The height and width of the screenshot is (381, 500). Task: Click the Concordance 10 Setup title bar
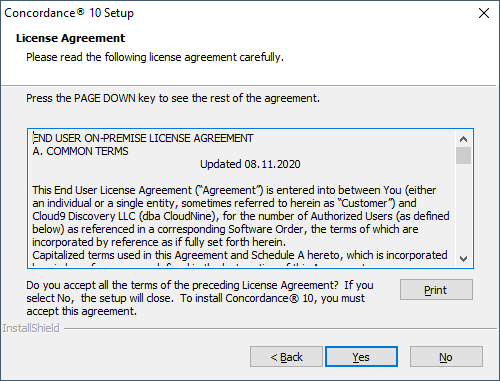coord(233,13)
